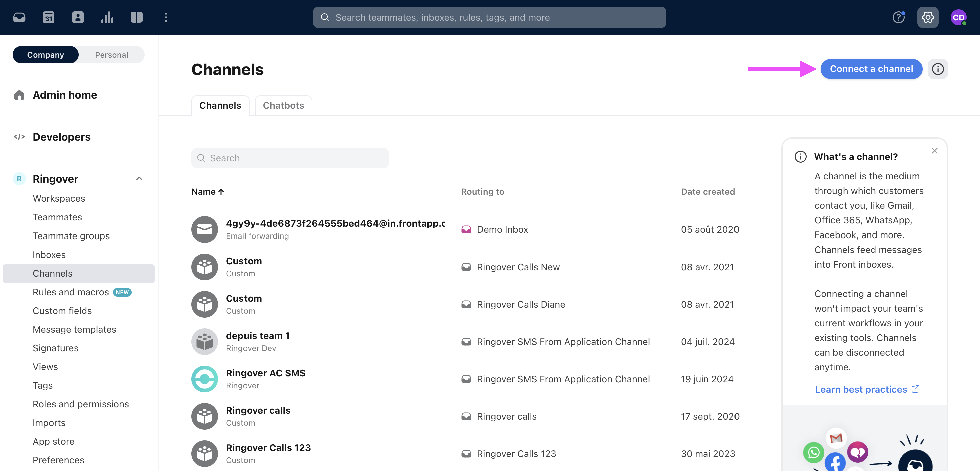The image size is (980, 471).
Task: Click the Email forwarding channel envelope icon
Action: point(205,229)
